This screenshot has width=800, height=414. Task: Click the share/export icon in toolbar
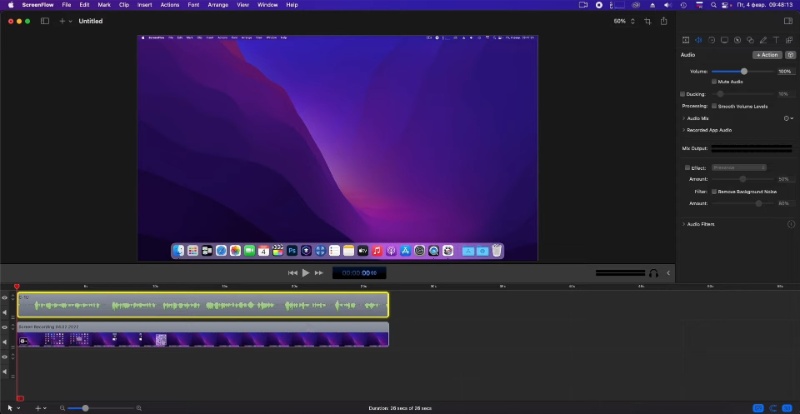pyautogui.click(x=664, y=21)
